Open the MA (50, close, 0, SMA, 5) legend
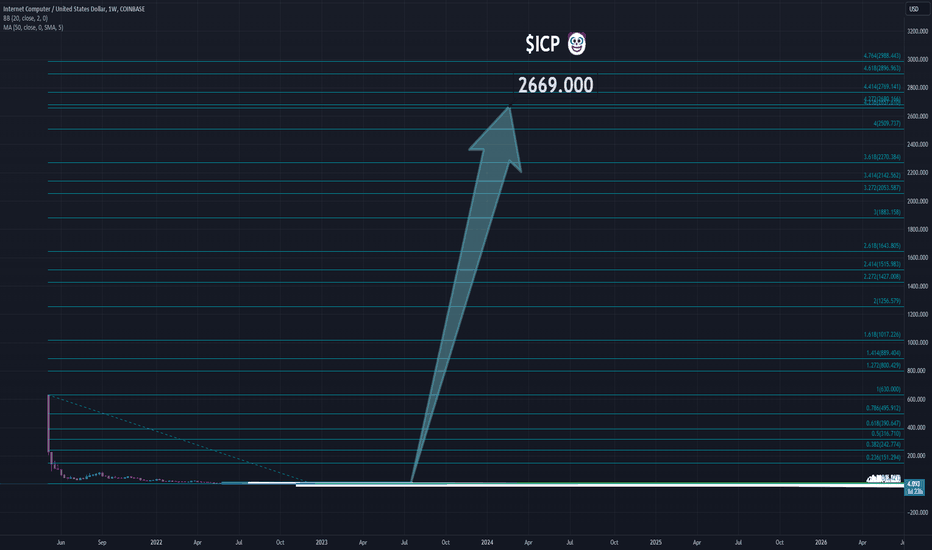This screenshot has height=550, width=932. pos(33,27)
